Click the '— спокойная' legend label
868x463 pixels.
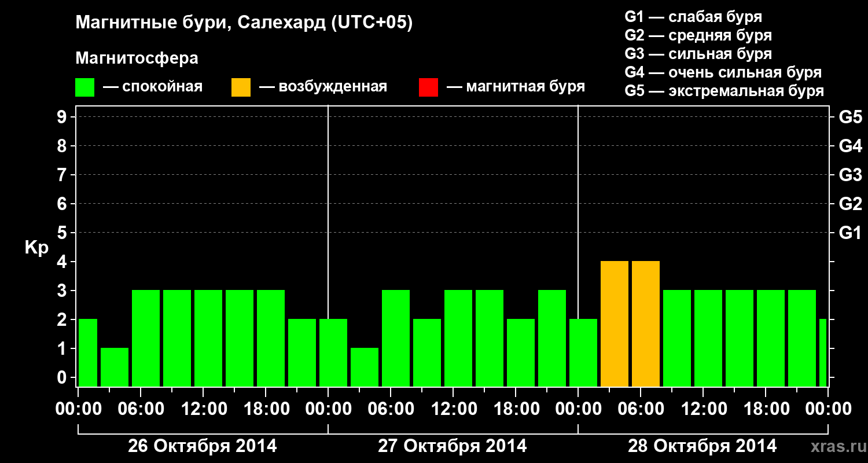(x=153, y=87)
